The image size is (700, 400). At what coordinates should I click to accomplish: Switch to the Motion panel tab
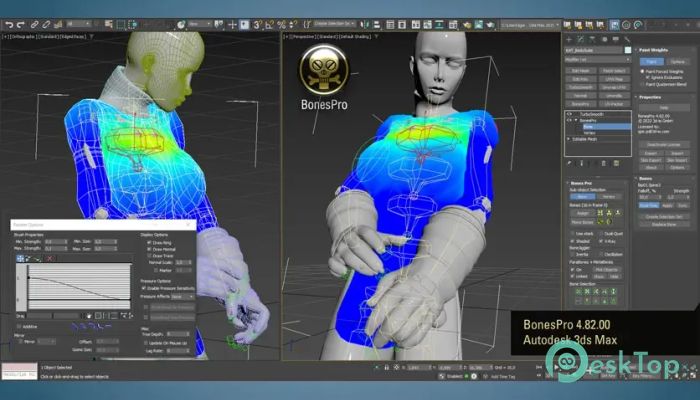[x=604, y=40]
